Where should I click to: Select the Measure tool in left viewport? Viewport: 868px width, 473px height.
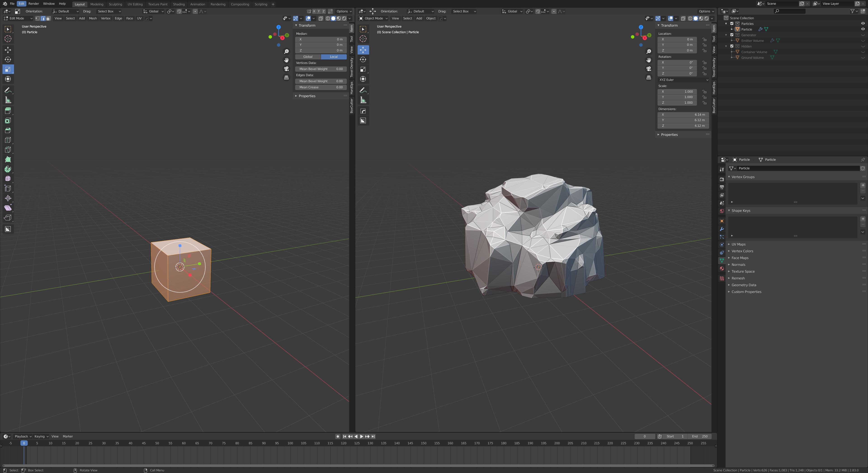pyautogui.click(x=8, y=100)
